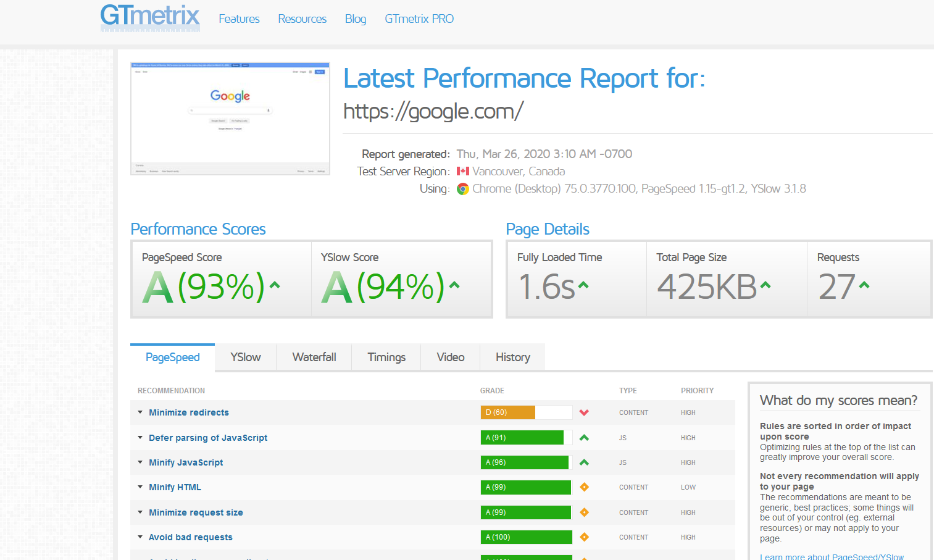Click the arrow beside PageSpeed Score A (93%)

coord(275,285)
